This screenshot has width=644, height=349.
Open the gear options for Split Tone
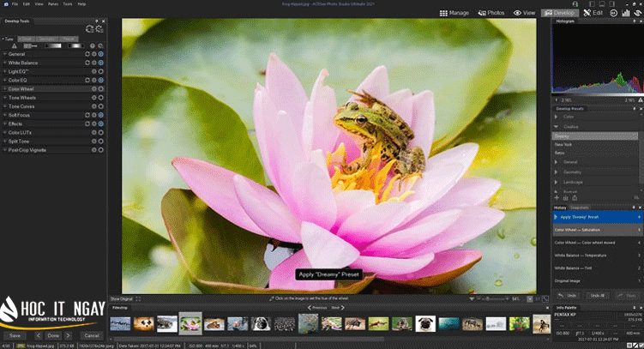[94, 141]
